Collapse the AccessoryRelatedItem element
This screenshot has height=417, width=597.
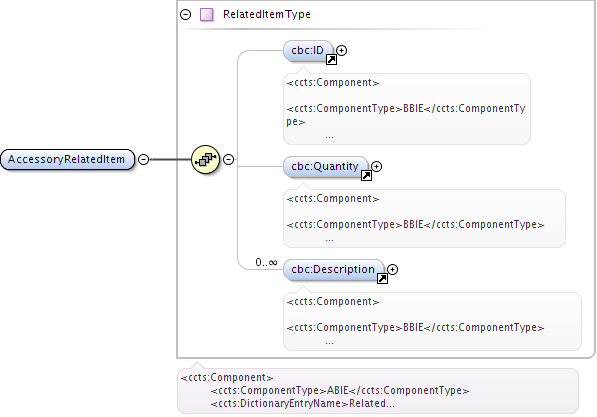[144, 159]
